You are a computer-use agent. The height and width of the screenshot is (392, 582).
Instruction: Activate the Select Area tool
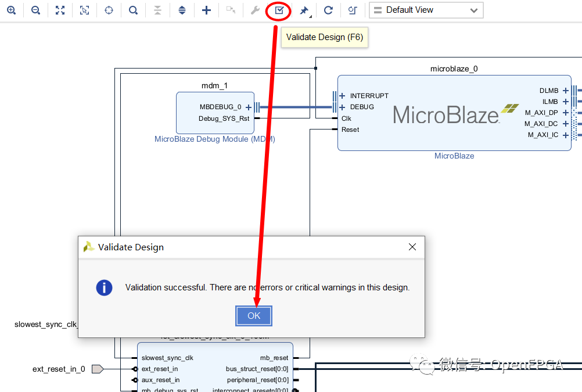point(85,10)
